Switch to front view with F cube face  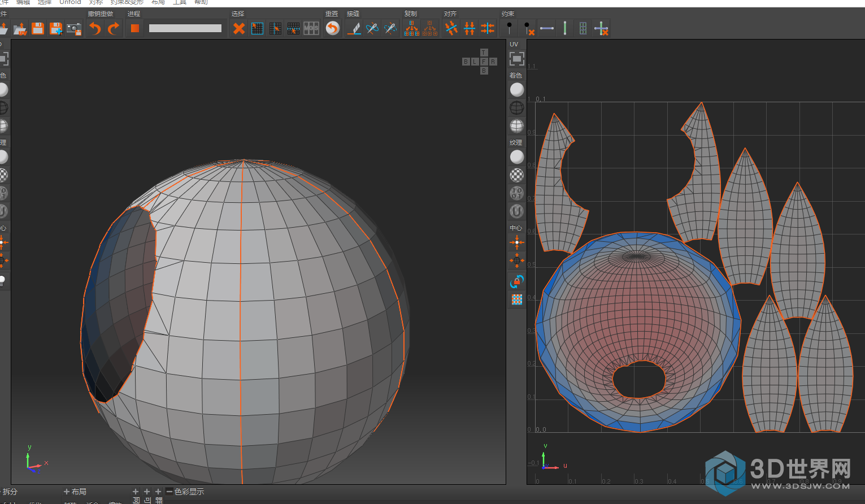coord(484,62)
